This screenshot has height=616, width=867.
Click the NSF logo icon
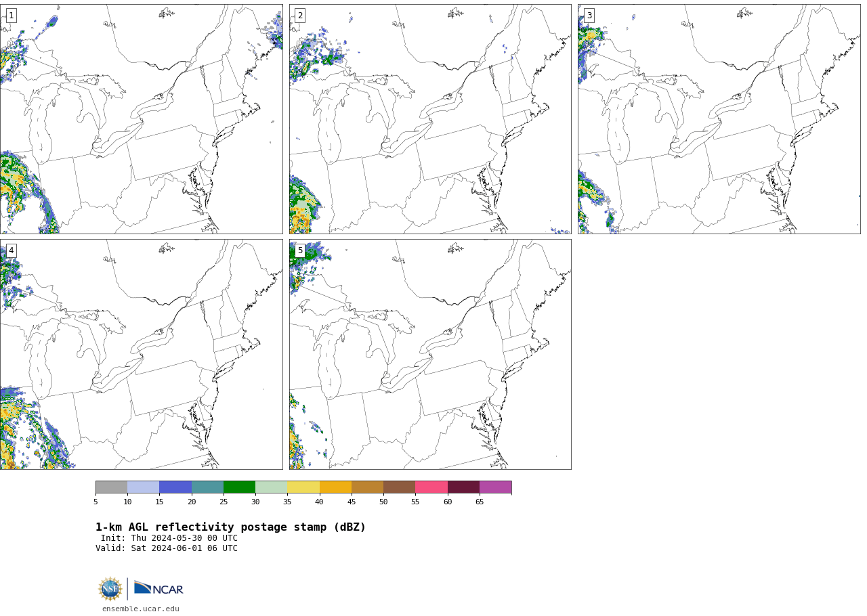[110, 589]
